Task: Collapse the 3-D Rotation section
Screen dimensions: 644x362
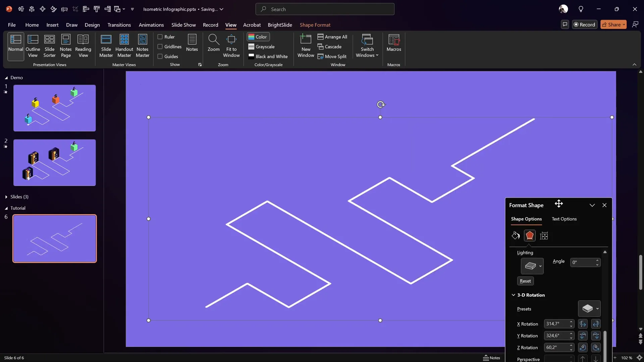Action: [x=513, y=295]
